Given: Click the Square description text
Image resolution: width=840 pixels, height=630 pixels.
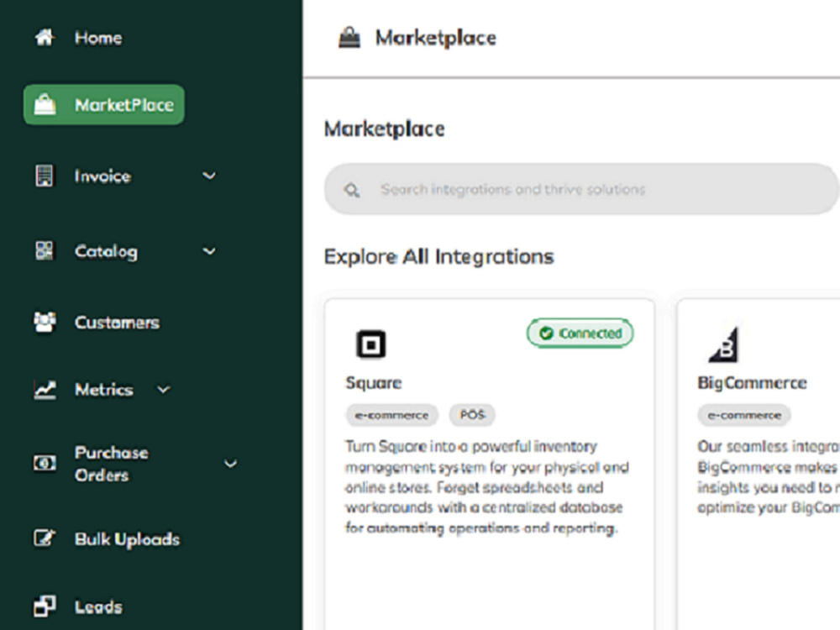Looking at the screenshot, I should (486, 487).
